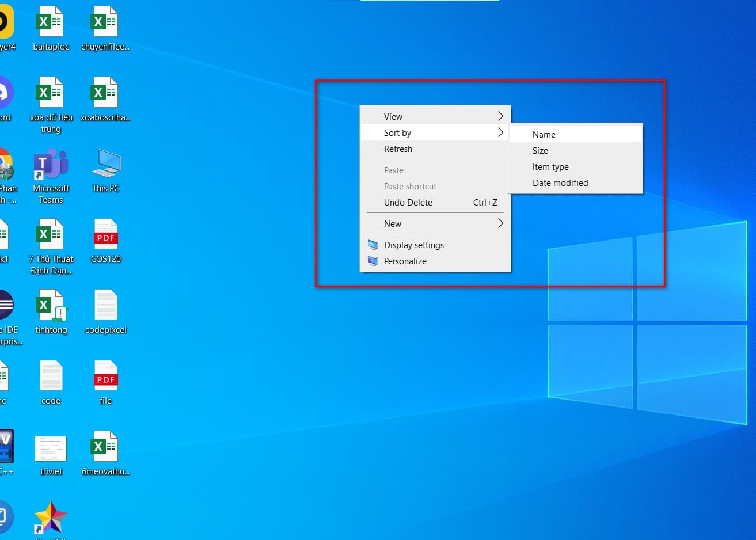Viewport: 756px width, 540px height.
Task: Sort desktop icons by Date modified
Action: point(575,182)
